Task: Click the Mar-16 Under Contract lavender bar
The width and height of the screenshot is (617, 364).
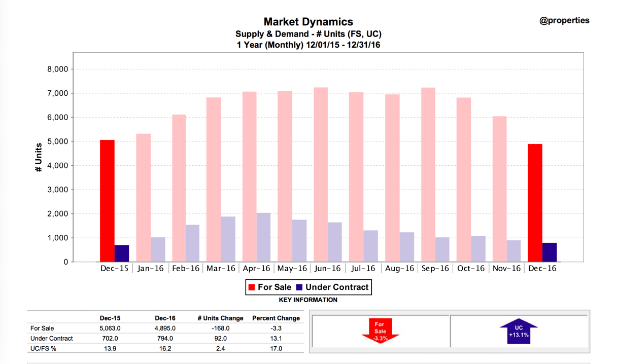Action: (x=228, y=239)
